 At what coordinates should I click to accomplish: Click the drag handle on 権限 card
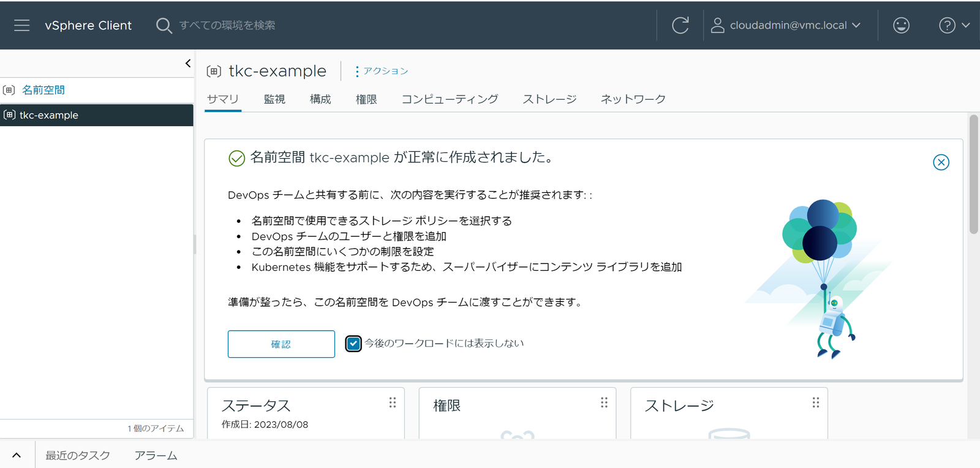pyautogui.click(x=604, y=402)
